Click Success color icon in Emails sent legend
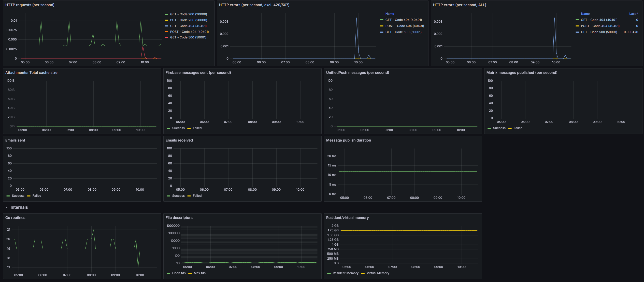Screen dimensions: 644x282 [8, 196]
